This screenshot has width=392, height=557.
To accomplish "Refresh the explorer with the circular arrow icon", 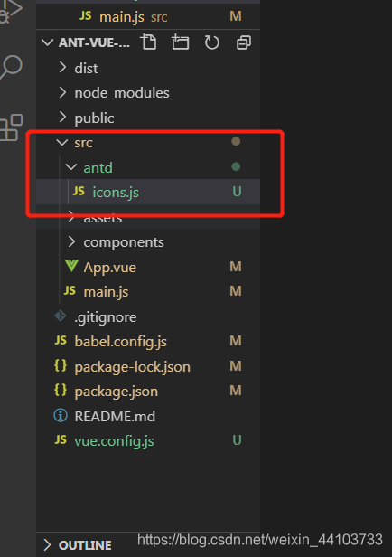I will (x=211, y=42).
